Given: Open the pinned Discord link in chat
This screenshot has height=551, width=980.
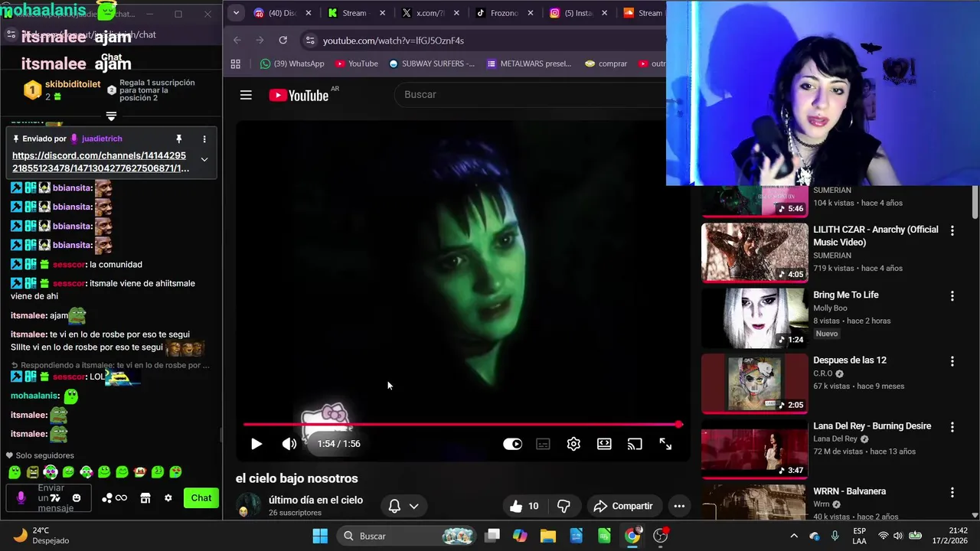Looking at the screenshot, I should [100, 161].
